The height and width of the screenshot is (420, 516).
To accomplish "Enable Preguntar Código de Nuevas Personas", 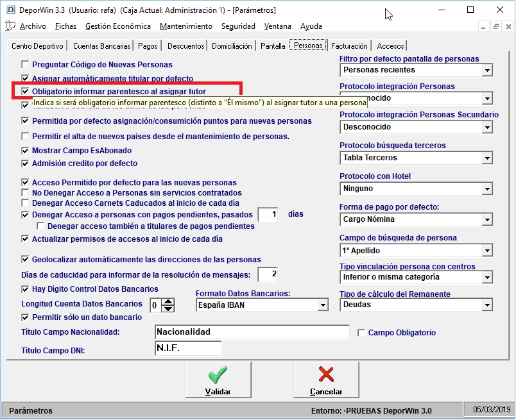I will (25, 64).
